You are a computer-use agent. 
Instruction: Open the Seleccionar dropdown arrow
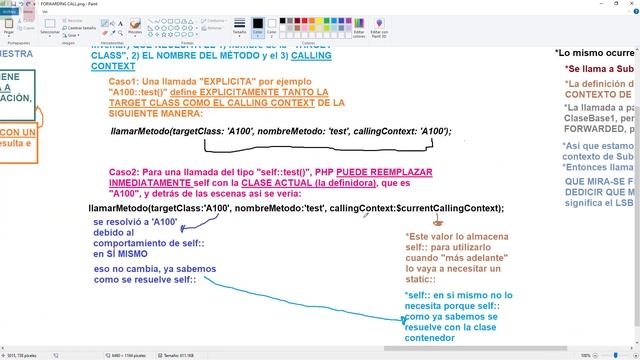(x=50, y=36)
